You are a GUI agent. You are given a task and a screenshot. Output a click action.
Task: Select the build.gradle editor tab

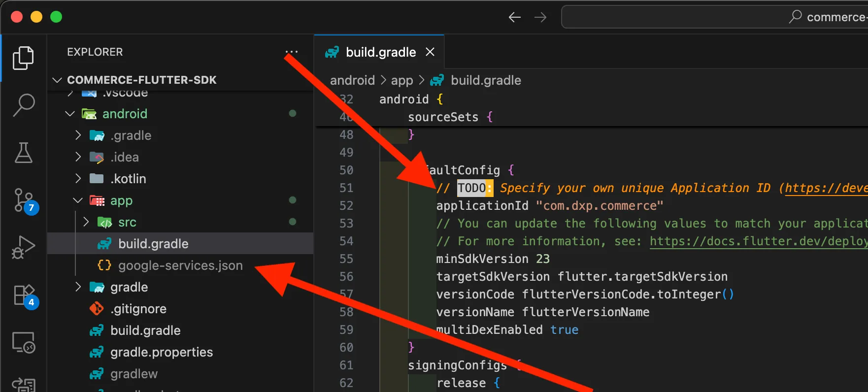(x=379, y=52)
